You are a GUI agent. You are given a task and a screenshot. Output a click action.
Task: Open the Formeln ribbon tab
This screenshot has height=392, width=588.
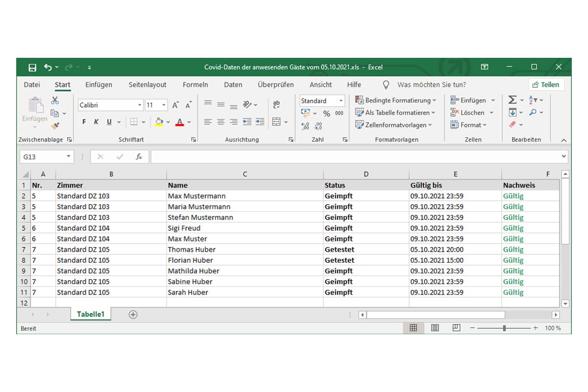(195, 85)
